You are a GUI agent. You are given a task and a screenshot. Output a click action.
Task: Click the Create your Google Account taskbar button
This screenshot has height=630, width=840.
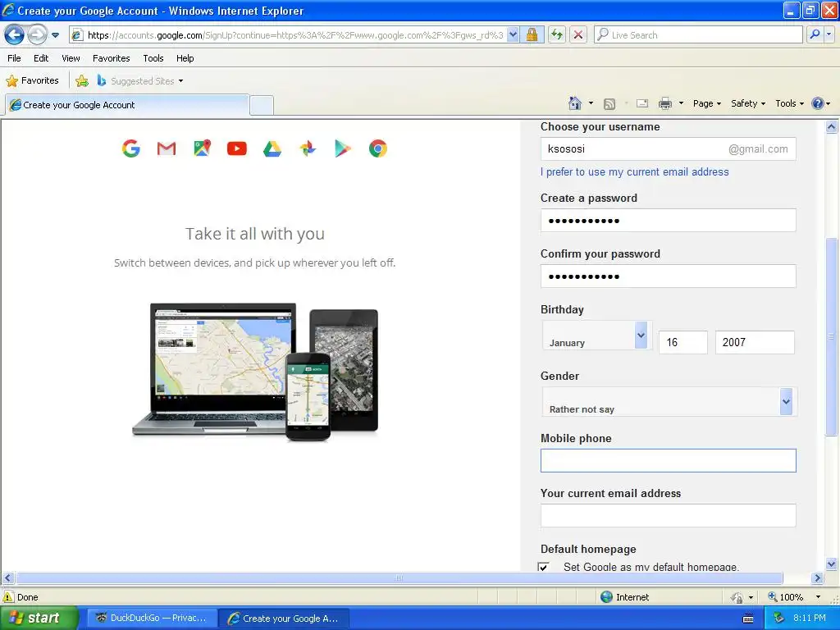tap(284, 619)
